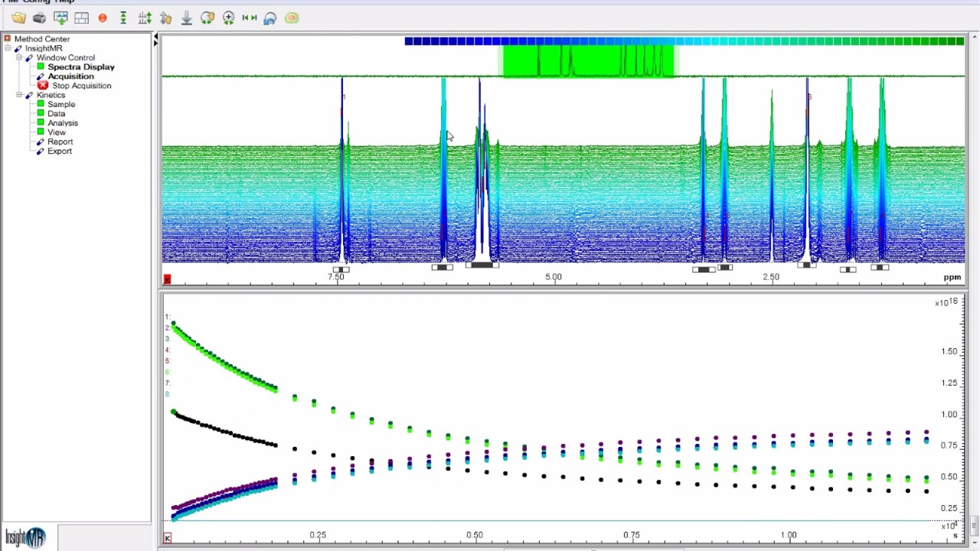
Task: Click the zoom-in magnifier toolbar icon
Action: point(228,18)
